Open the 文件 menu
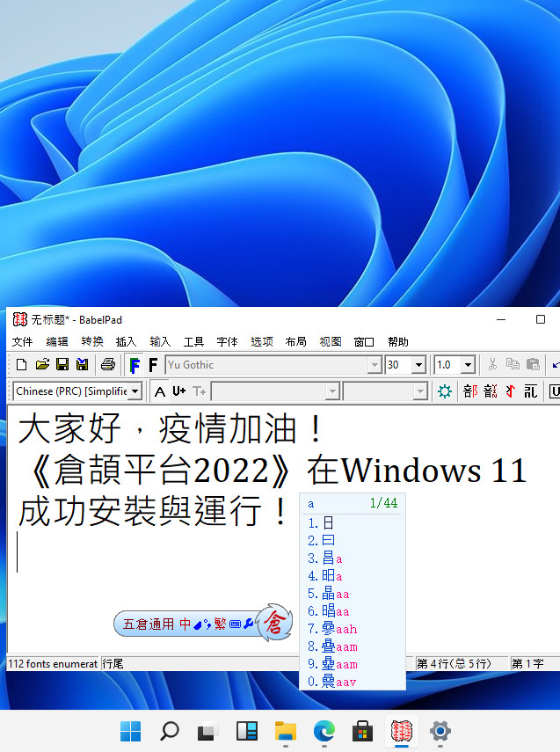The image size is (560, 752). 22,341
